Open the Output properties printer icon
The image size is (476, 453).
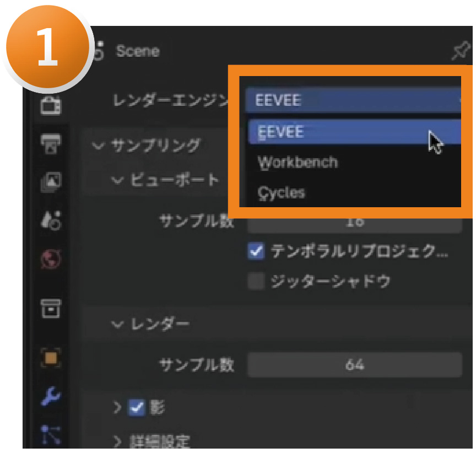[51, 143]
